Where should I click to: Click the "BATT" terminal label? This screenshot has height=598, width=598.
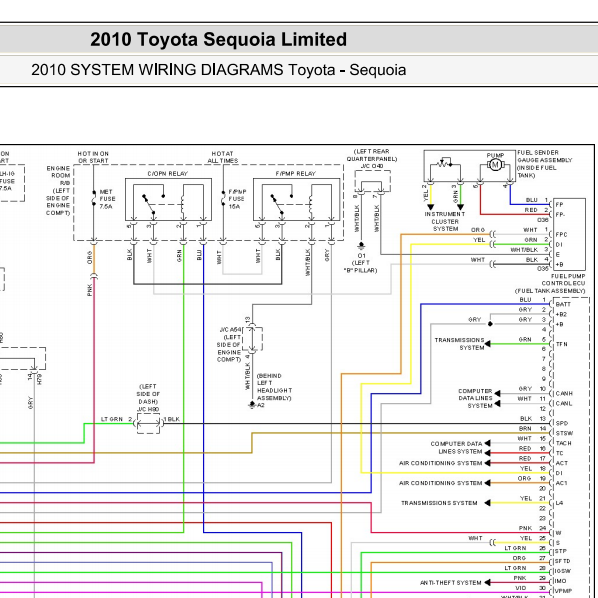(563, 304)
